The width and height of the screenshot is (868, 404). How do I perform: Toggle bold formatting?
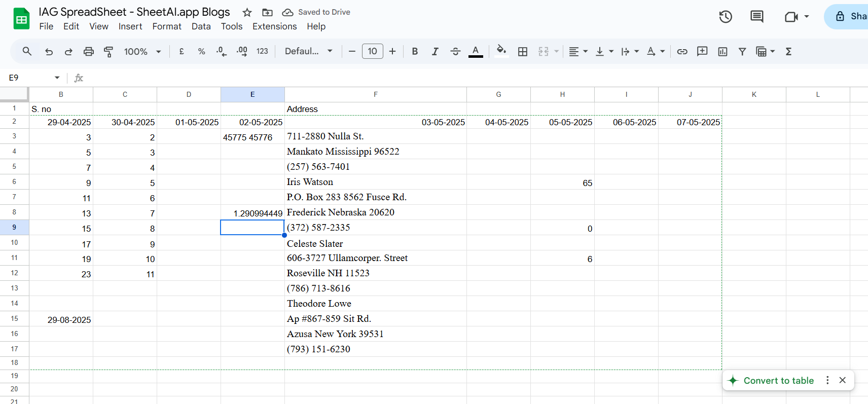pos(415,51)
